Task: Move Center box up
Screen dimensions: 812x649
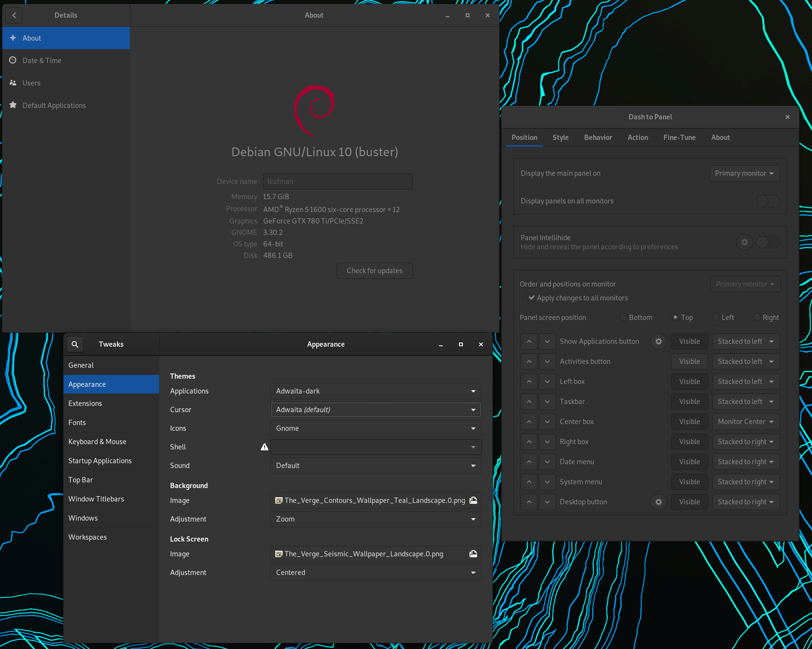Action: coord(529,422)
